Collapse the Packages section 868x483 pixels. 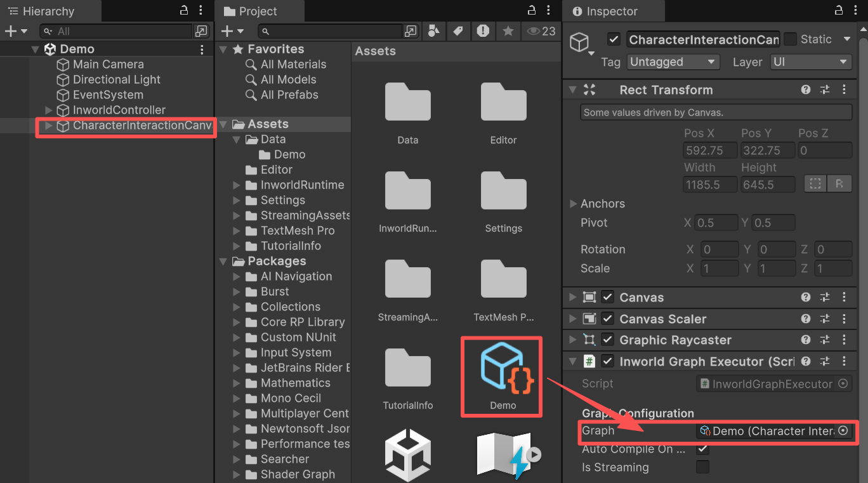tap(223, 261)
